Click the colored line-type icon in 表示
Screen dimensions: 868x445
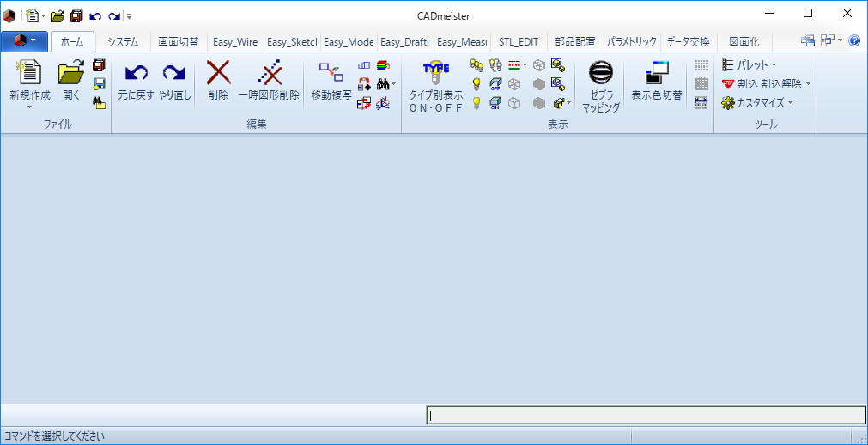click(x=515, y=65)
